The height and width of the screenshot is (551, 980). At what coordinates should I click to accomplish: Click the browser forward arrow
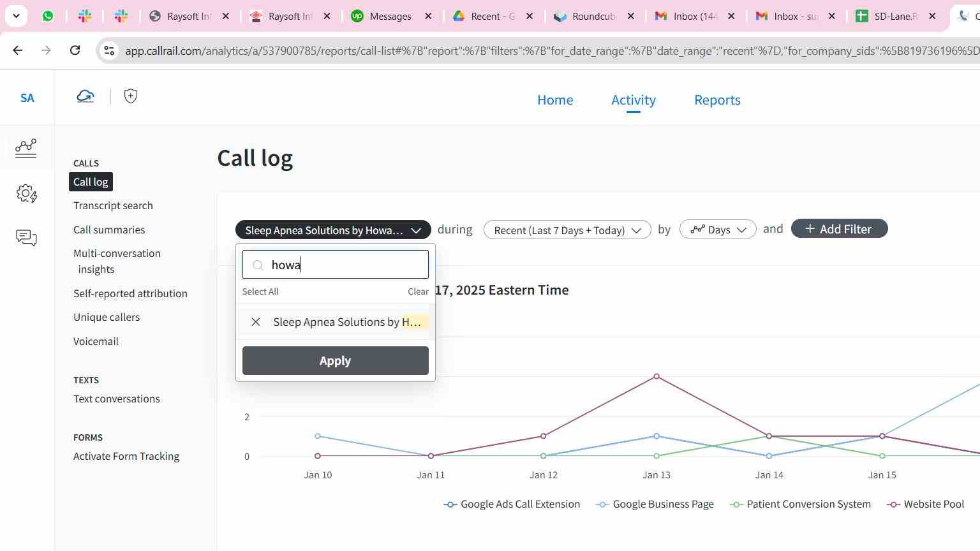[x=46, y=50]
